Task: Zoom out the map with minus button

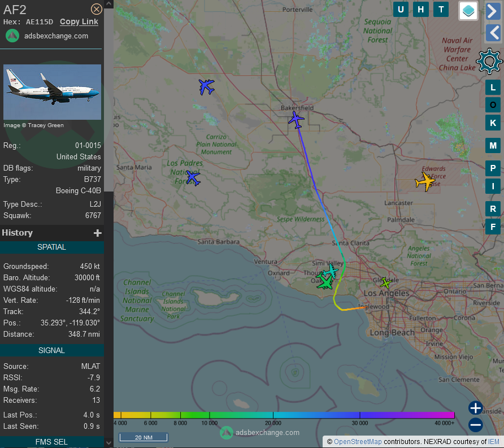Action: click(x=475, y=425)
